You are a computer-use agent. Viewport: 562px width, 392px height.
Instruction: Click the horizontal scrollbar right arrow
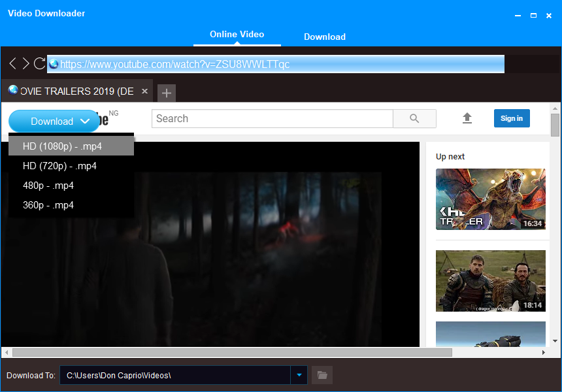(x=544, y=353)
